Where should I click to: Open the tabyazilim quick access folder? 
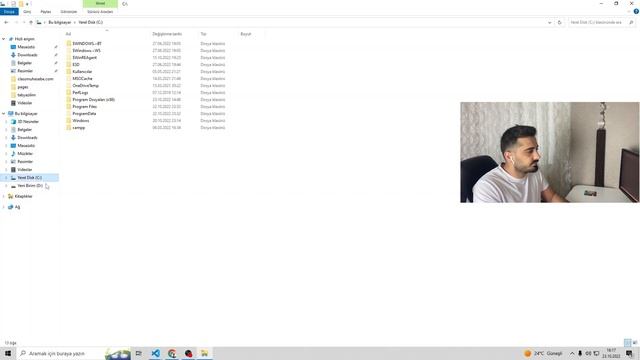point(27,95)
